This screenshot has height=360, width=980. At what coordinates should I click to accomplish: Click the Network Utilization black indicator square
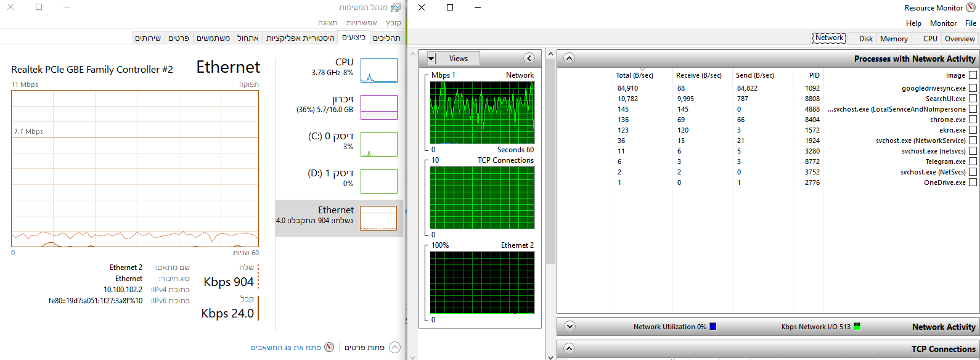(713, 327)
